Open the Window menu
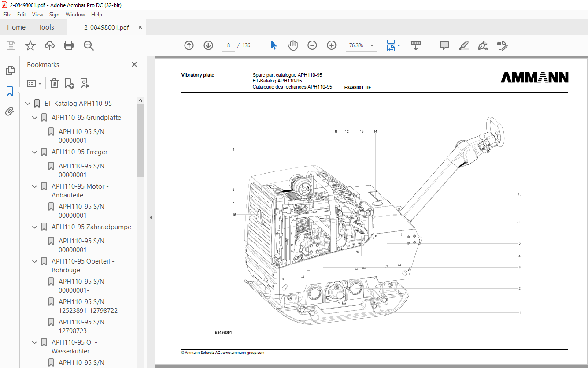 (x=75, y=15)
